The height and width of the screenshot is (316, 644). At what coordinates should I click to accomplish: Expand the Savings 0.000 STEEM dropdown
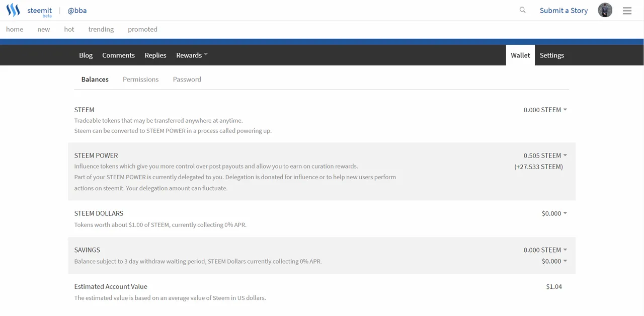545,250
